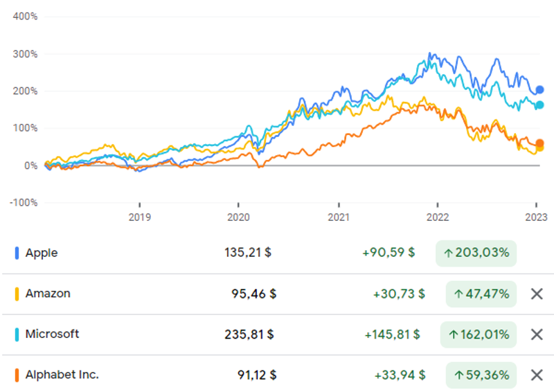Click the blue Apple endpoint dot on chart
The width and height of the screenshot is (554, 392).
point(539,90)
